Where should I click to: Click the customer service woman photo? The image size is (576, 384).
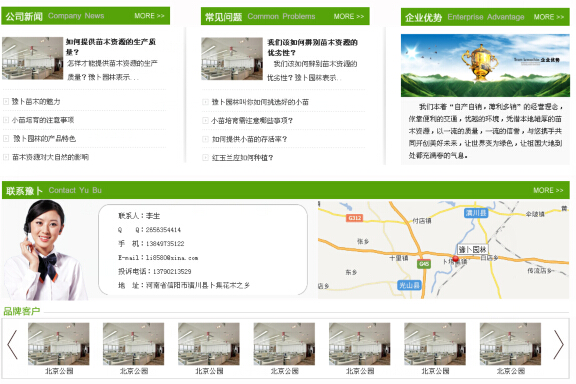43,250
